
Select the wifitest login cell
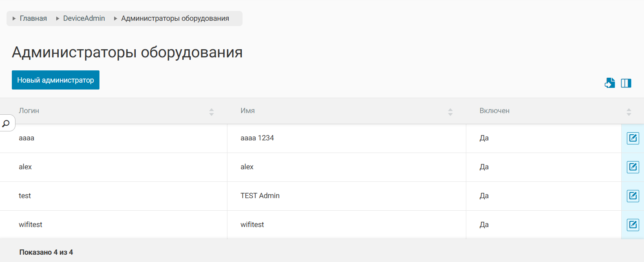click(x=31, y=225)
